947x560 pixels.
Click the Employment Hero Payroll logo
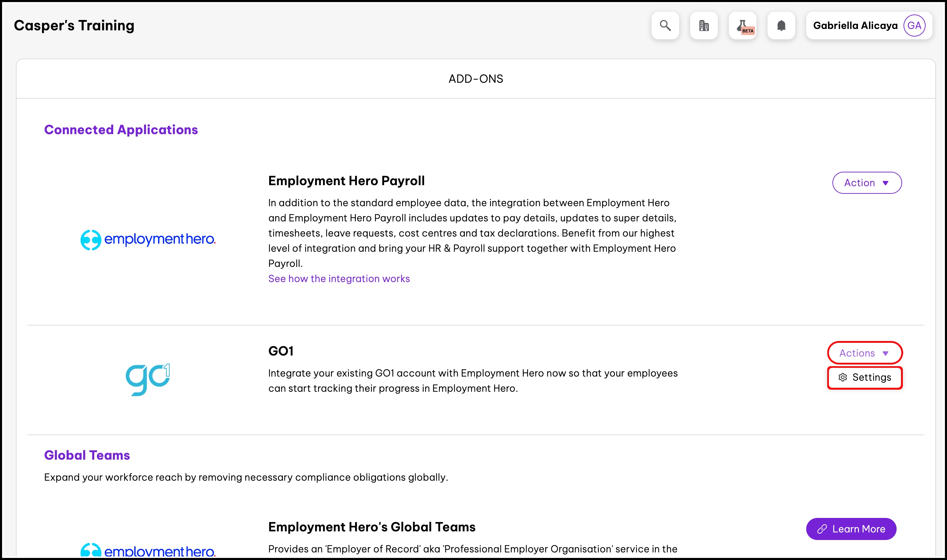pos(148,239)
